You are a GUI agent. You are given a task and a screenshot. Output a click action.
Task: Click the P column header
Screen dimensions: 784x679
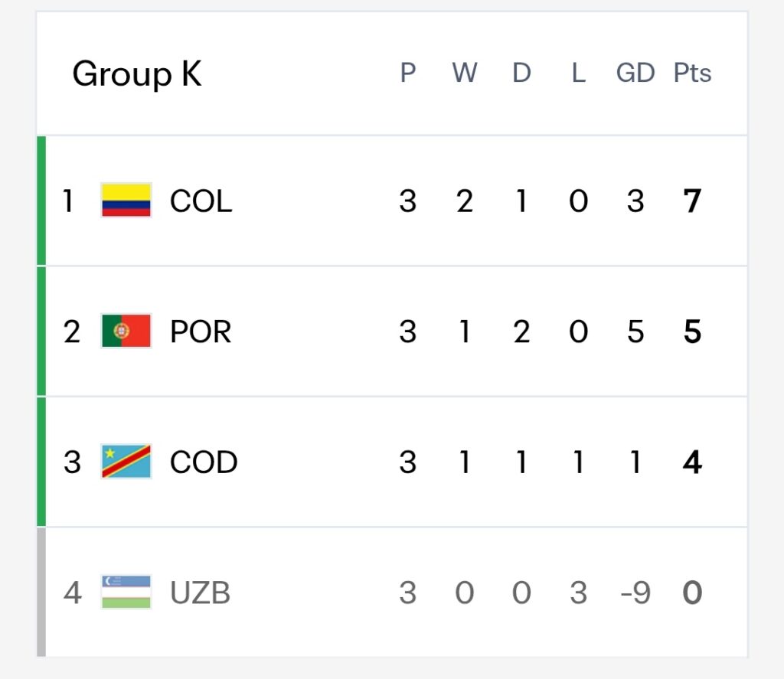pyautogui.click(x=407, y=73)
